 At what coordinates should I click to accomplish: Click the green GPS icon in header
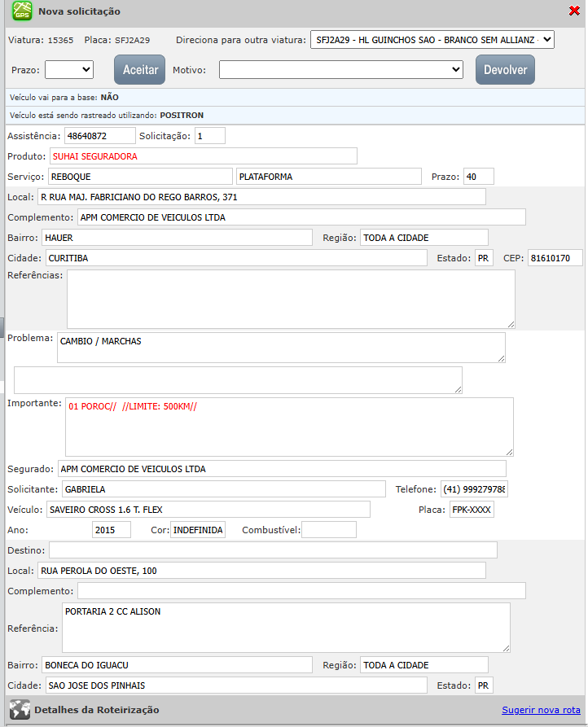pos(22,11)
